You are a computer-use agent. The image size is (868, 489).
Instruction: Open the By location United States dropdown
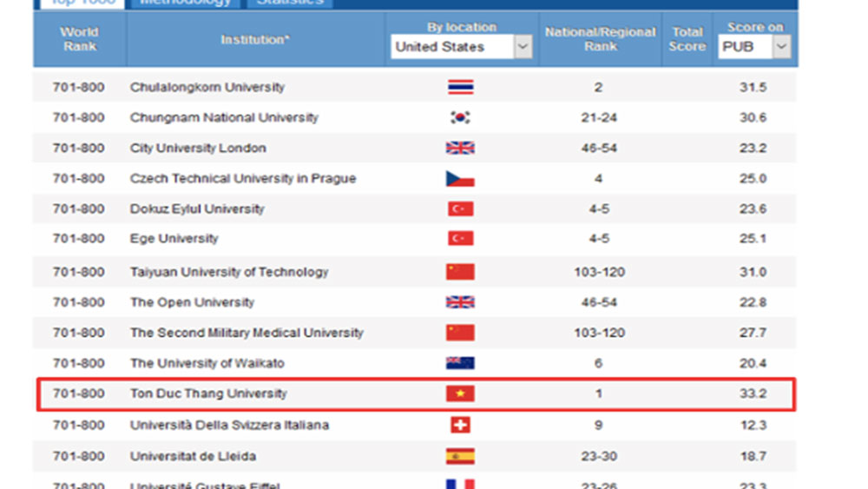[x=461, y=47]
